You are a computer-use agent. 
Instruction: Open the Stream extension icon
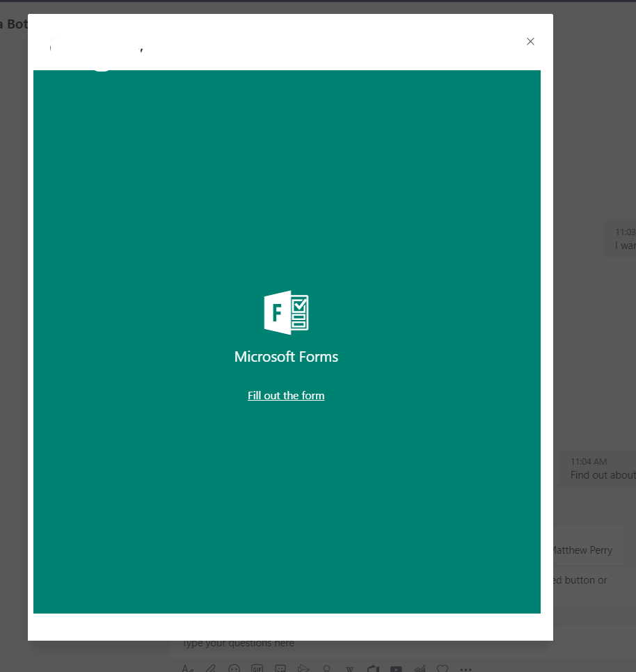click(x=372, y=668)
